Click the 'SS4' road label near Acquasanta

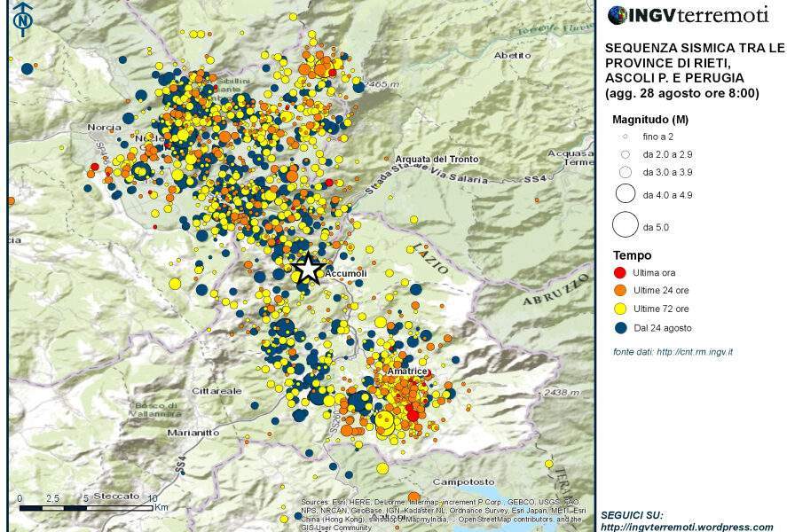click(x=535, y=178)
